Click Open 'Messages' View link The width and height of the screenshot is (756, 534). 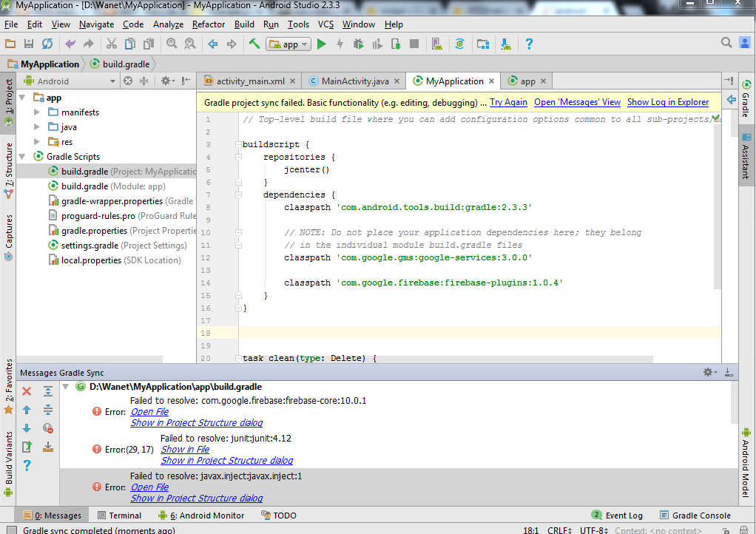pos(577,102)
